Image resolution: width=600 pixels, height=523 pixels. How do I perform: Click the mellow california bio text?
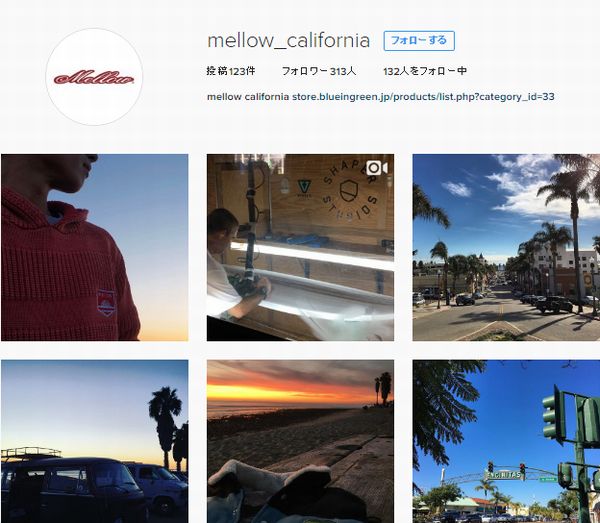tap(248, 96)
